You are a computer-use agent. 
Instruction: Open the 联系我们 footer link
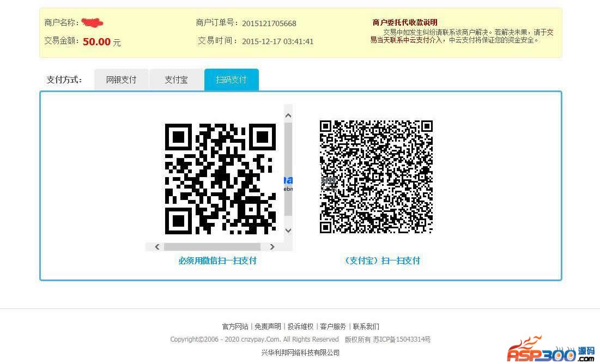click(x=366, y=326)
